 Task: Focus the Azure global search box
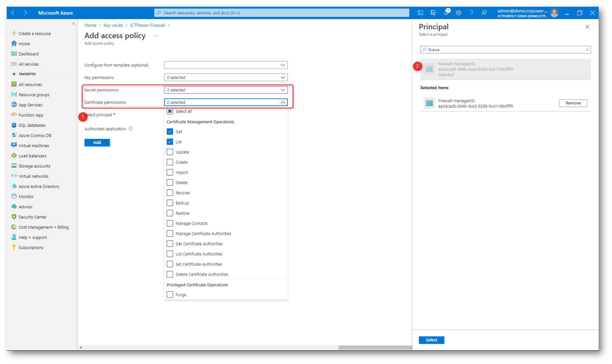[282, 13]
